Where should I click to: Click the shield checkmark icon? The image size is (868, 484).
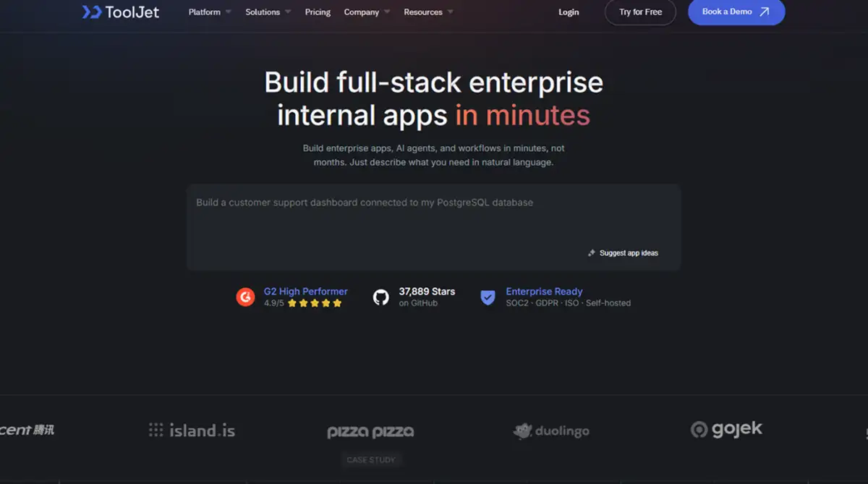click(x=488, y=297)
